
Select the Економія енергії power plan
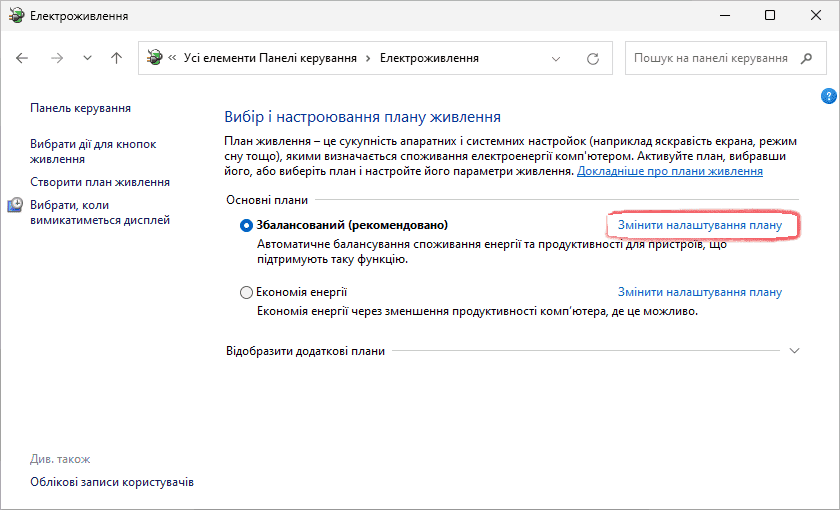[247, 293]
